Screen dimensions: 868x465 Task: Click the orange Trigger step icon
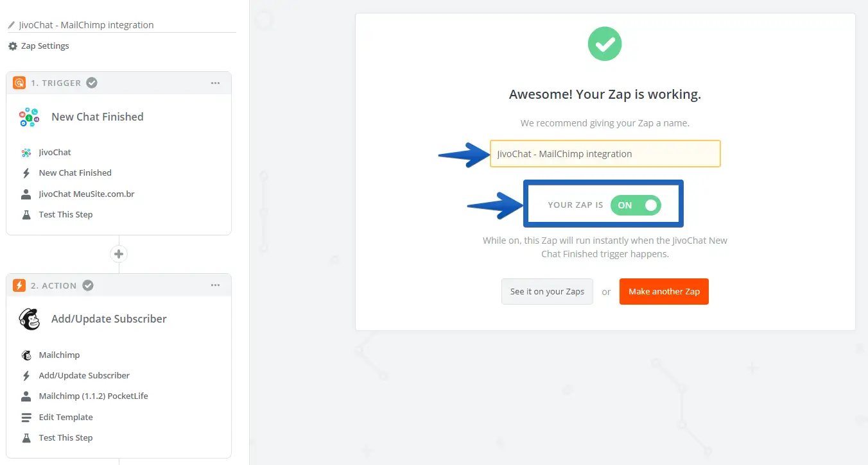(x=19, y=83)
